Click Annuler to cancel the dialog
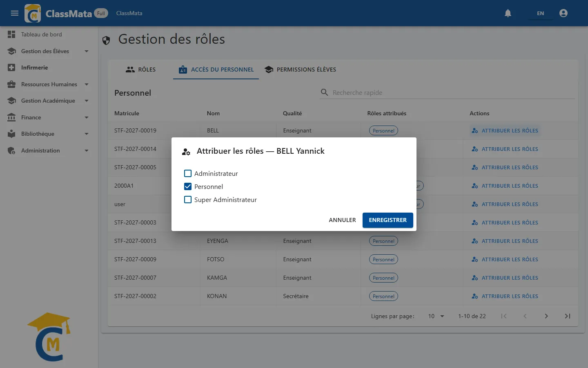Screen dimensions: 588x368 point(342,220)
